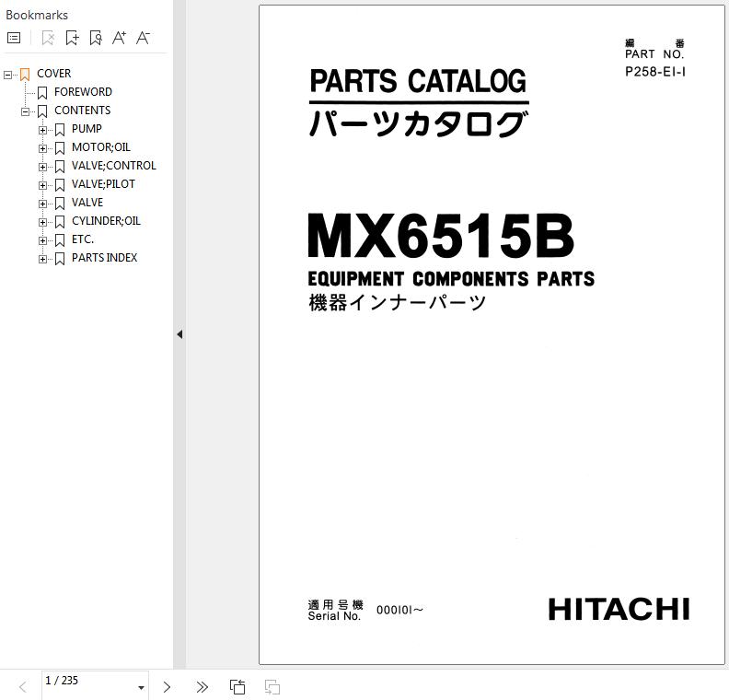This screenshot has width=729, height=700.
Task: Collapse the COVER bookmark tree
Action: click(x=7, y=75)
